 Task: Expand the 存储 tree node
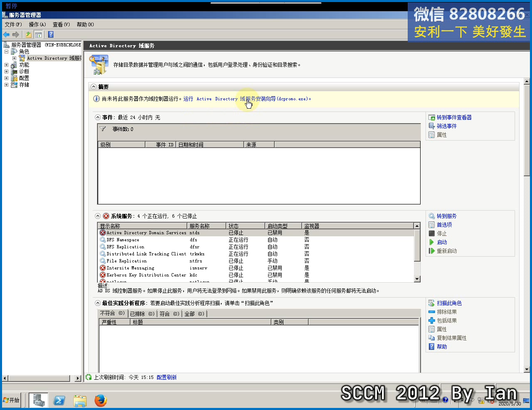(6, 85)
